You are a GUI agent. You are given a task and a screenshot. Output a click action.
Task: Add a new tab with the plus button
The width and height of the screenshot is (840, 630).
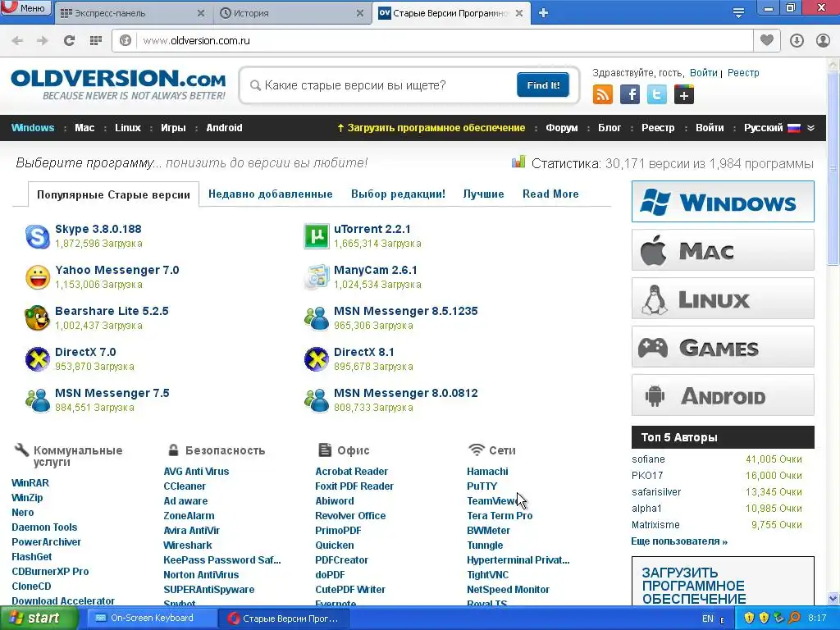click(543, 13)
